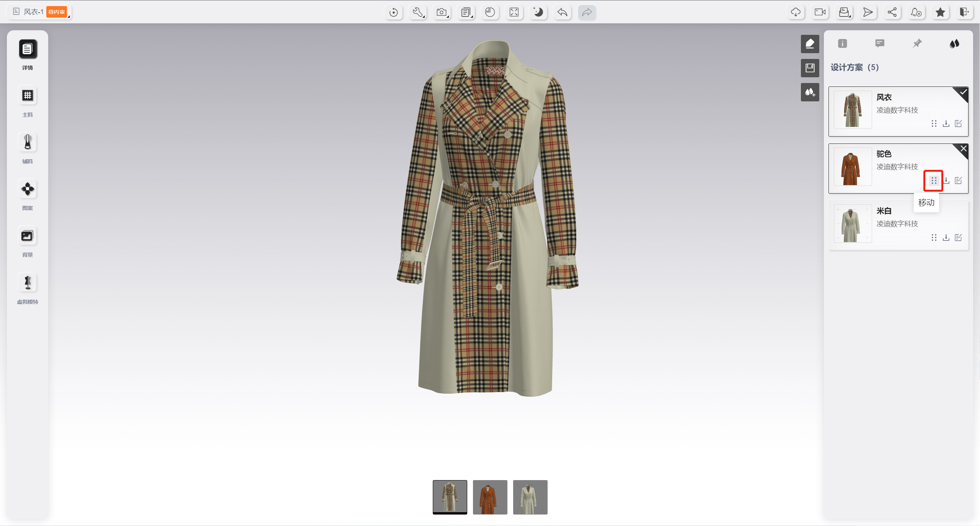Click the cloud download icon

[796, 12]
